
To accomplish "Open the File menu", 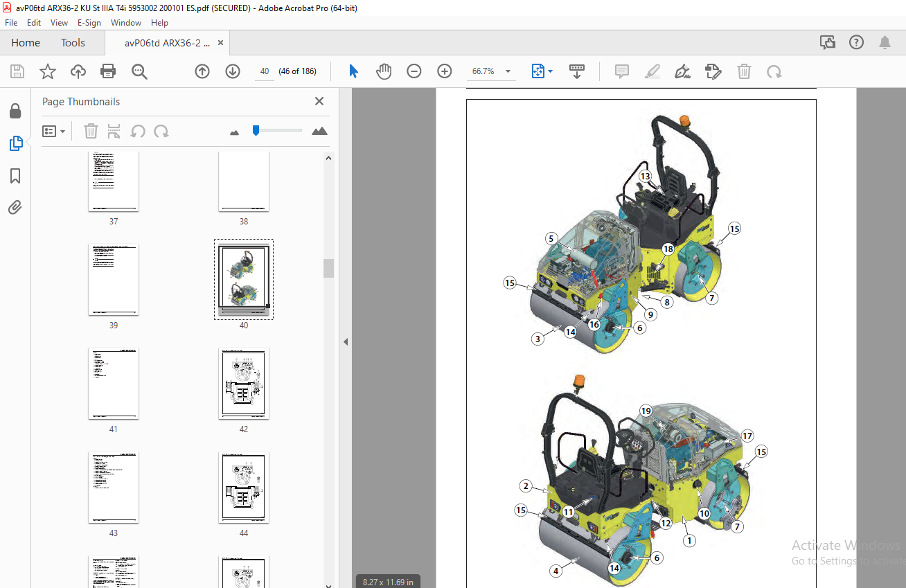I will [x=11, y=23].
